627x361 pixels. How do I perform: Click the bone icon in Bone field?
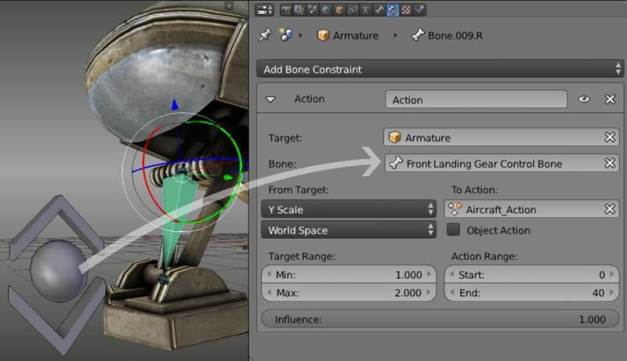[x=396, y=163]
